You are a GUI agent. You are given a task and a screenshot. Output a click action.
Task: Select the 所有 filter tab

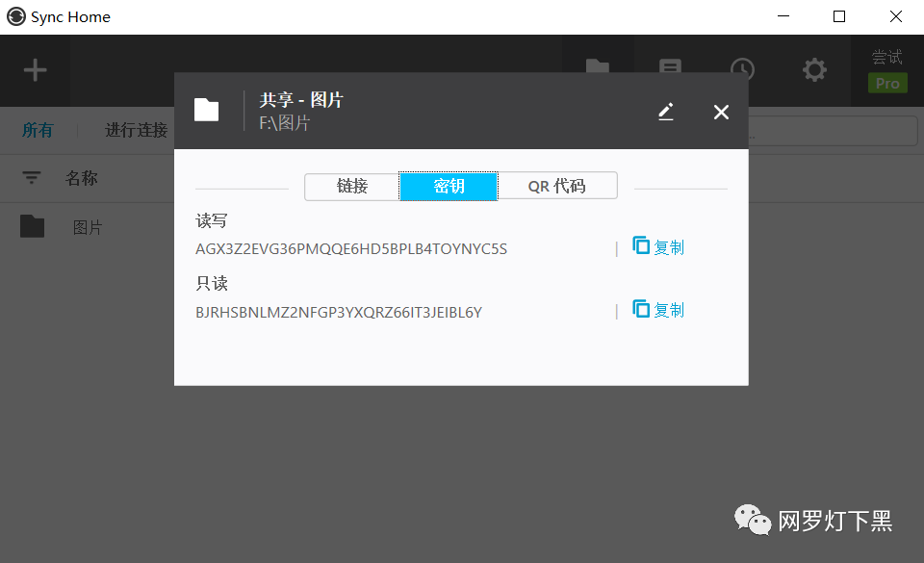pyautogui.click(x=38, y=130)
